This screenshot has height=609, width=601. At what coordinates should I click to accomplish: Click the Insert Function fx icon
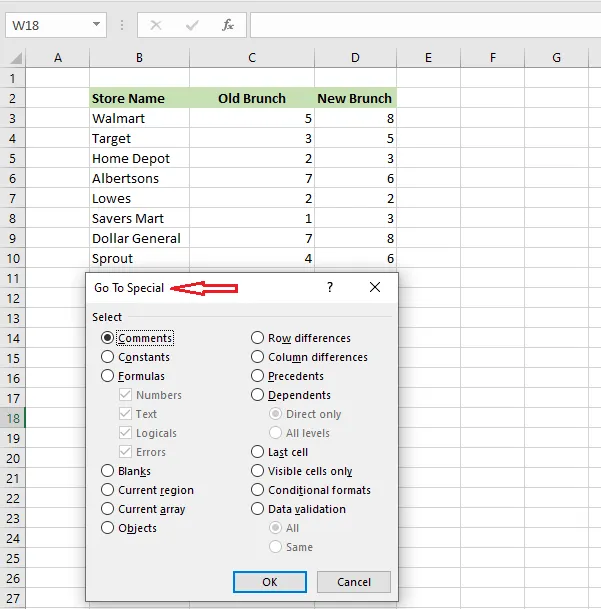228,25
